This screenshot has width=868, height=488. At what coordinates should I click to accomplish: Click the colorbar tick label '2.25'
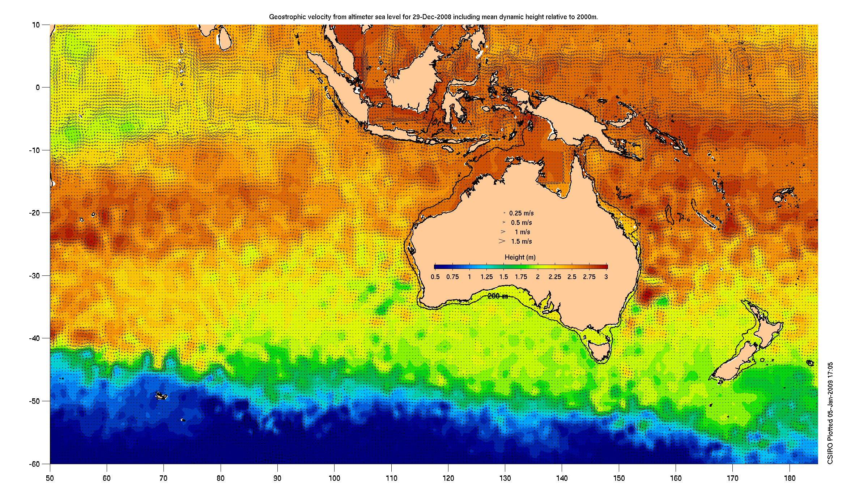(x=555, y=277)
